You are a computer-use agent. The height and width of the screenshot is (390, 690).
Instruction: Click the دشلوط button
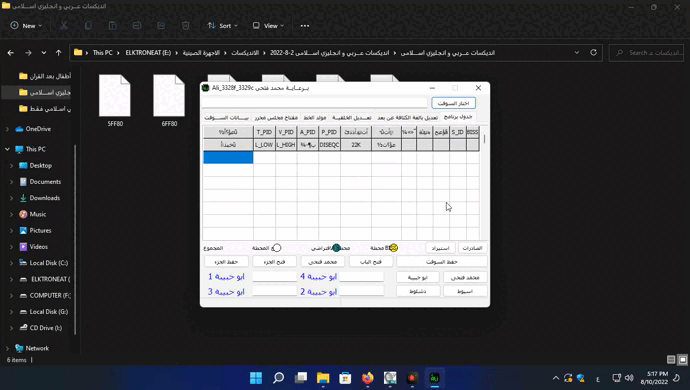point(418,291)
